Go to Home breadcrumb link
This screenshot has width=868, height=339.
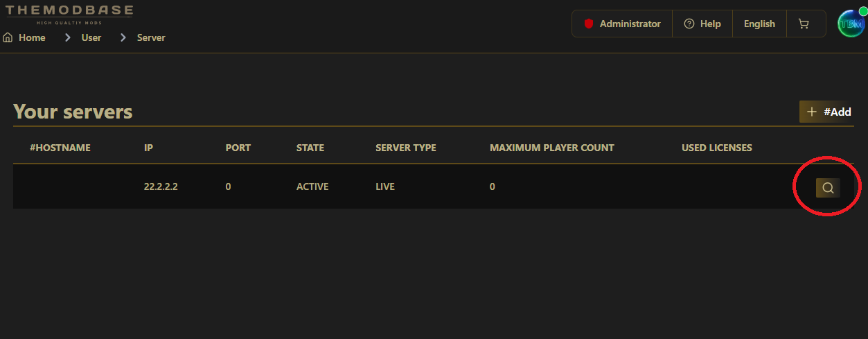(x=32, y=37)
